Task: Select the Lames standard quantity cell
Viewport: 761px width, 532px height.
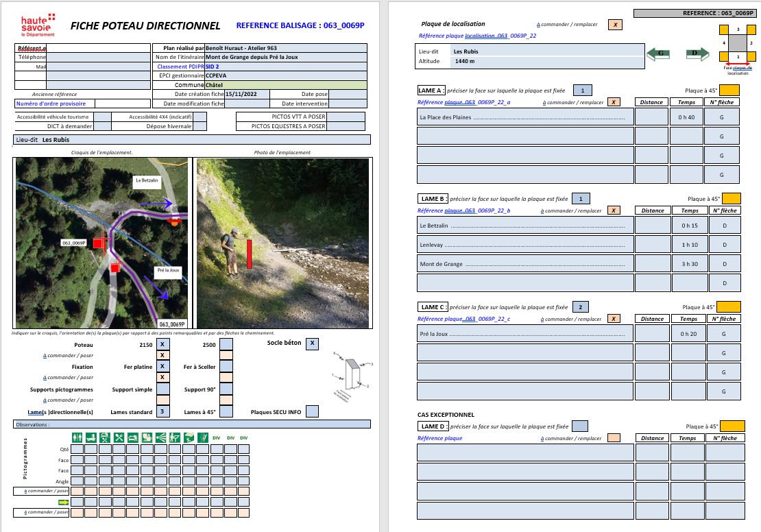Action: point(162,411)
